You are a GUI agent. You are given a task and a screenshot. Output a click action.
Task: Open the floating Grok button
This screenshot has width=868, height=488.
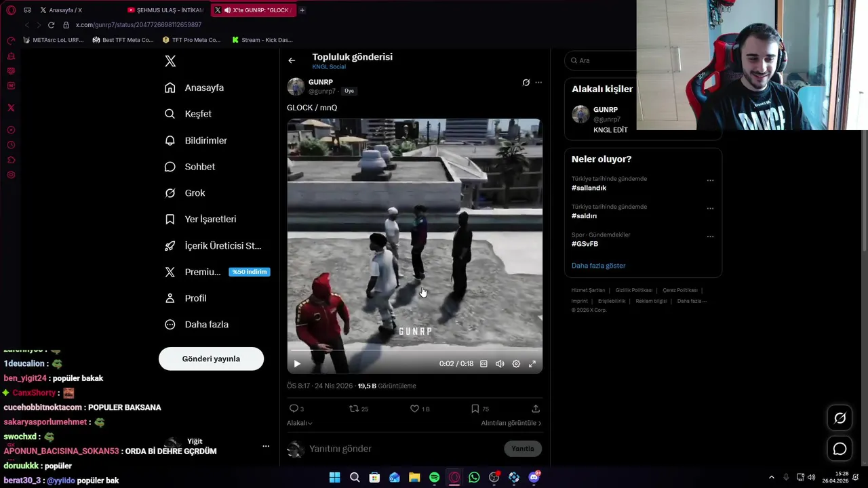pos(840,418)
